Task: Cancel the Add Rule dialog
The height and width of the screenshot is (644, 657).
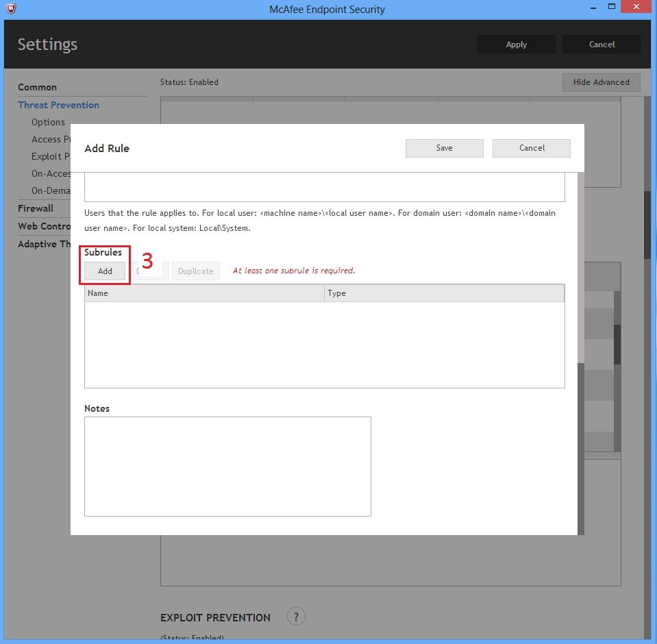Action: point(532,148)
